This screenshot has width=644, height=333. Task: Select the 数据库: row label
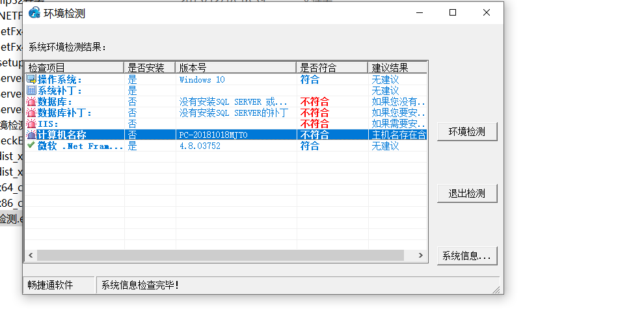pyautogui.click(x=55, y=102)
